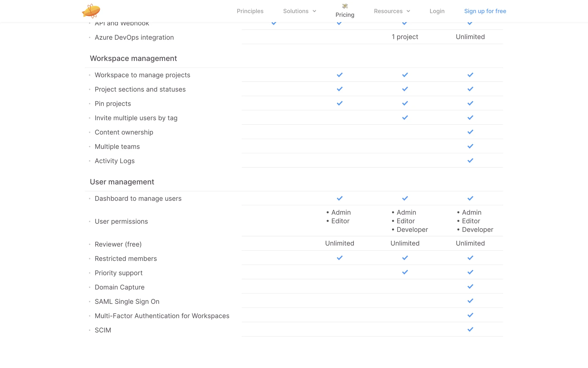Click the Reviewer (free) feature label

tap(118, 244)
